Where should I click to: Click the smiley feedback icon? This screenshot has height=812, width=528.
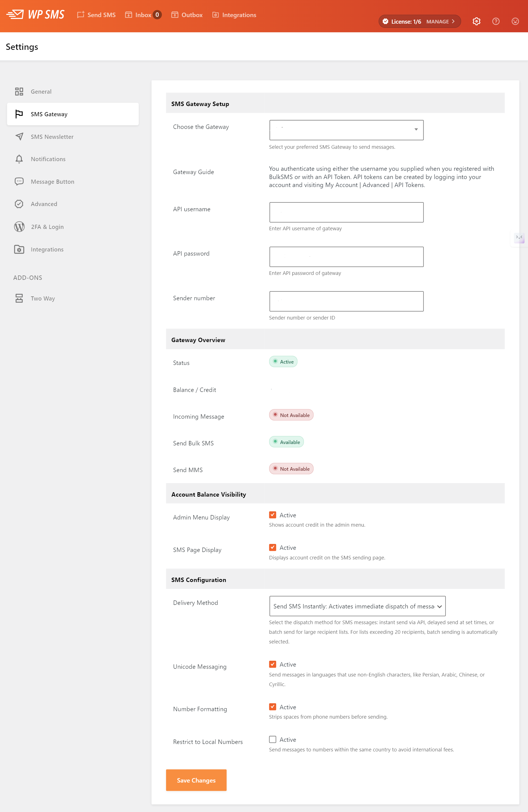pyautogui.click(x=515, y=21)
